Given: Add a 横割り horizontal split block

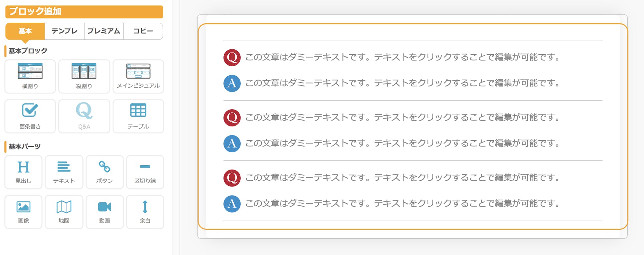Looking at the screenshot, I should pos(30,76).
